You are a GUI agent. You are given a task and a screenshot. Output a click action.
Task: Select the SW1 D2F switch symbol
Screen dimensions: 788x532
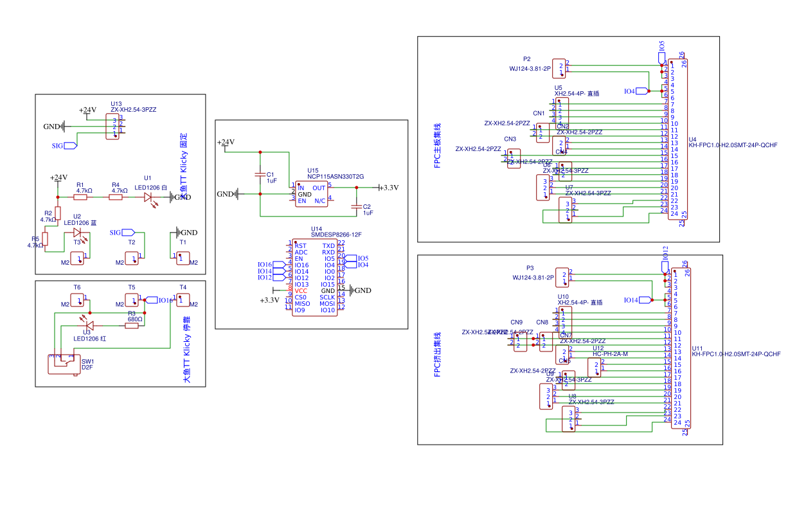(x=61, y=364)
